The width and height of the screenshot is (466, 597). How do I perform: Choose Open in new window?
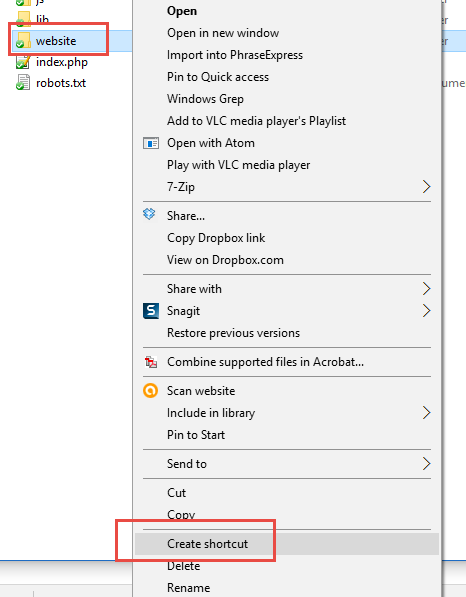click(223, 33)
